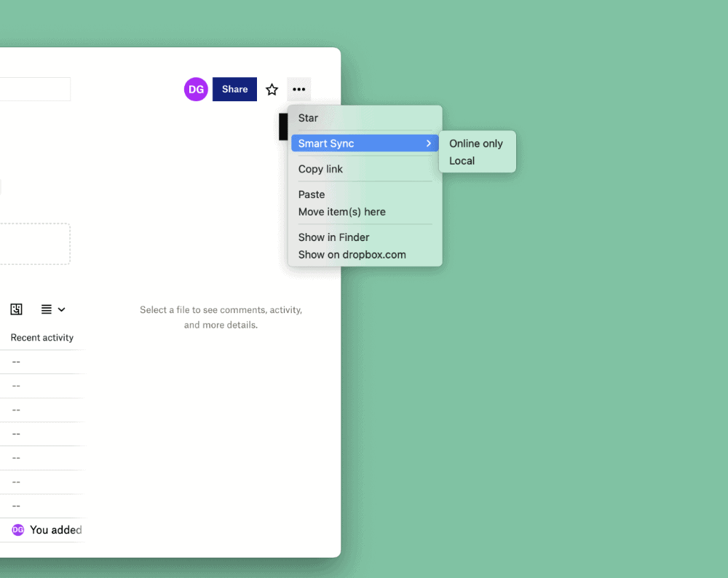Select a placeholder row under Recent activity
The height and width of the screenshot is (578, 728).
(41, 361)
